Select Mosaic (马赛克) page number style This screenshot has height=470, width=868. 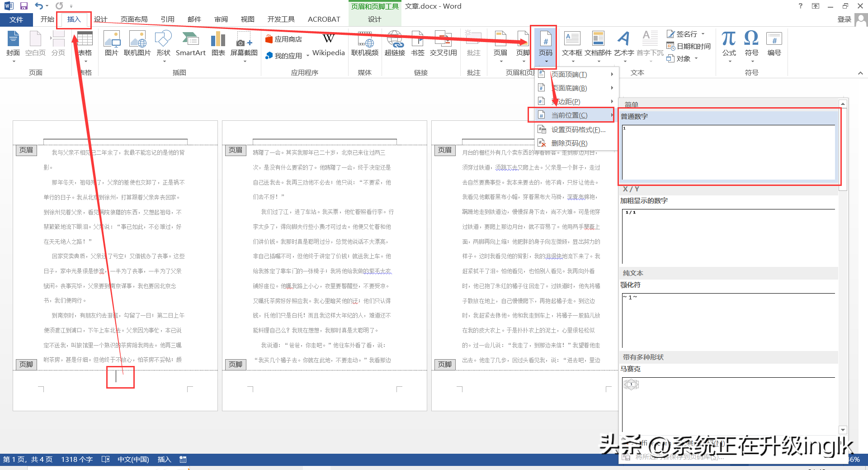(728, 399)
